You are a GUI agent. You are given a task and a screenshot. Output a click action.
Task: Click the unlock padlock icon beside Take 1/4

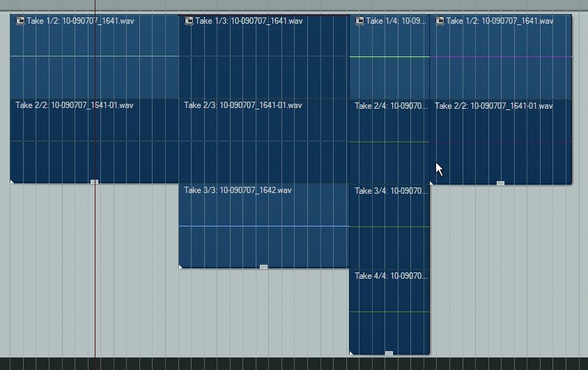point(359,21)
